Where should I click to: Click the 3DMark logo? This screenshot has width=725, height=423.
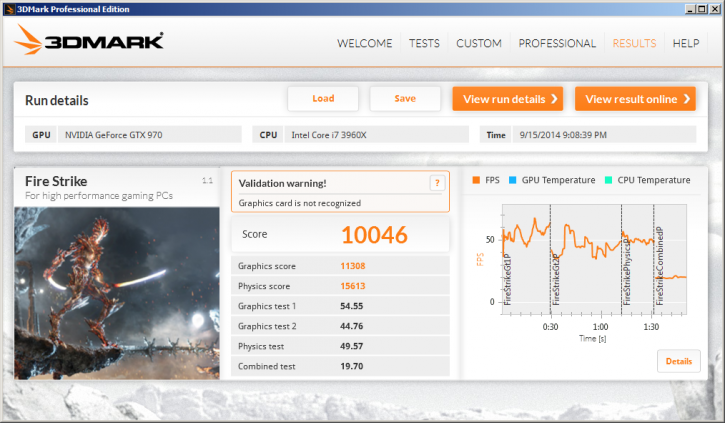pyautogui.click(x=89, y=40)
